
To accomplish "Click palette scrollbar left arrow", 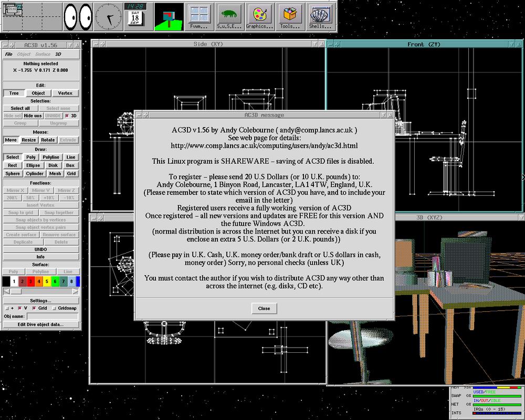I will point(6,291).
